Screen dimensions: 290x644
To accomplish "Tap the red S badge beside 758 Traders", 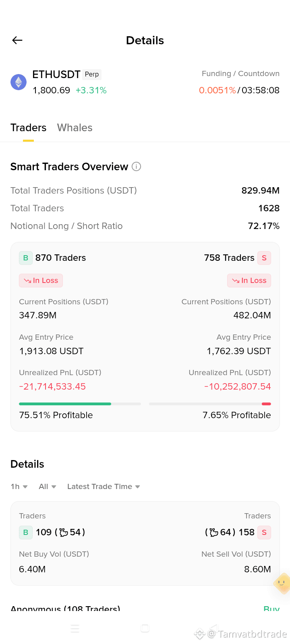I will coord(264,258).
